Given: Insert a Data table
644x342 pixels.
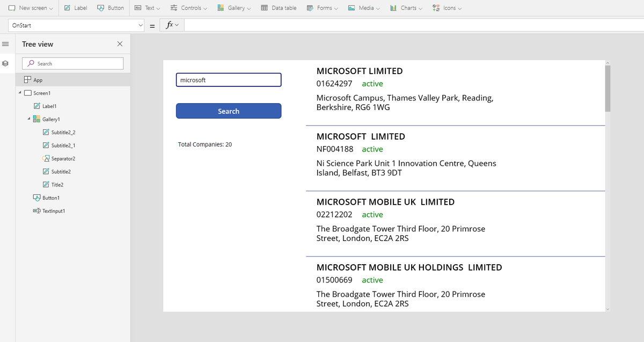Looking at the screenshot, I should 279,8.
